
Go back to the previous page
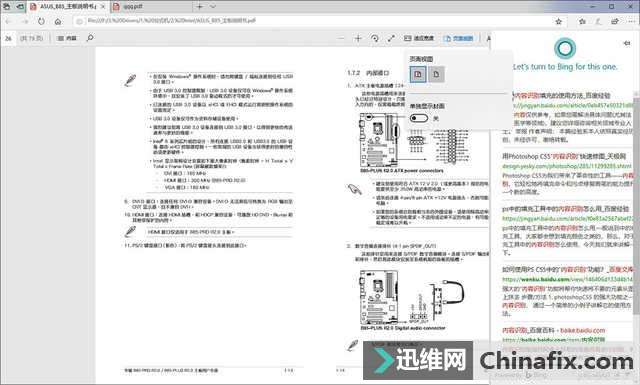pos(9,21)
